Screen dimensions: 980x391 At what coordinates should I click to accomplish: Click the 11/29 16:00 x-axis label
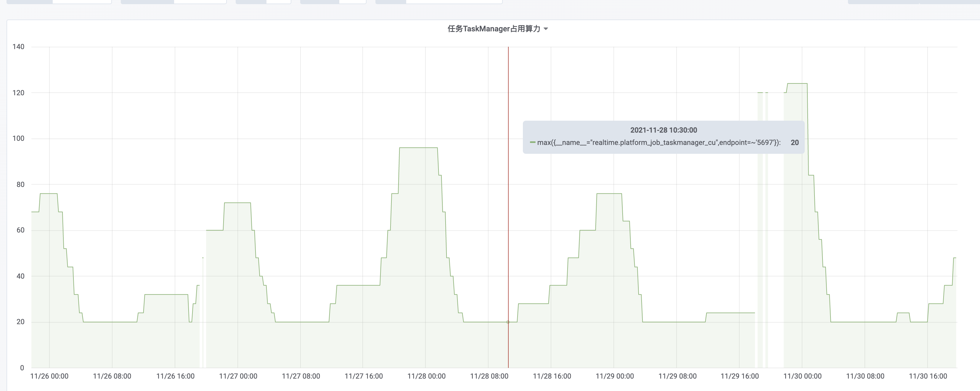point(740,376)
